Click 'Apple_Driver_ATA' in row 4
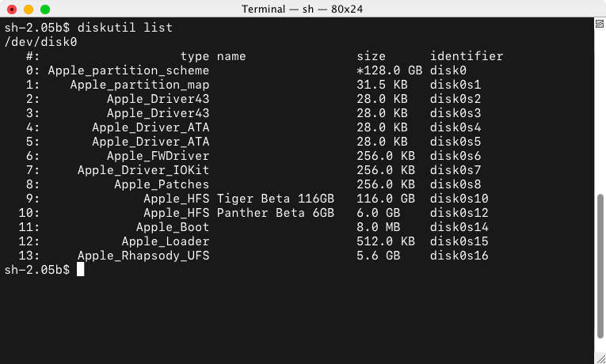The height and width of the screenshot is (364, 606). tap(151, 127)
